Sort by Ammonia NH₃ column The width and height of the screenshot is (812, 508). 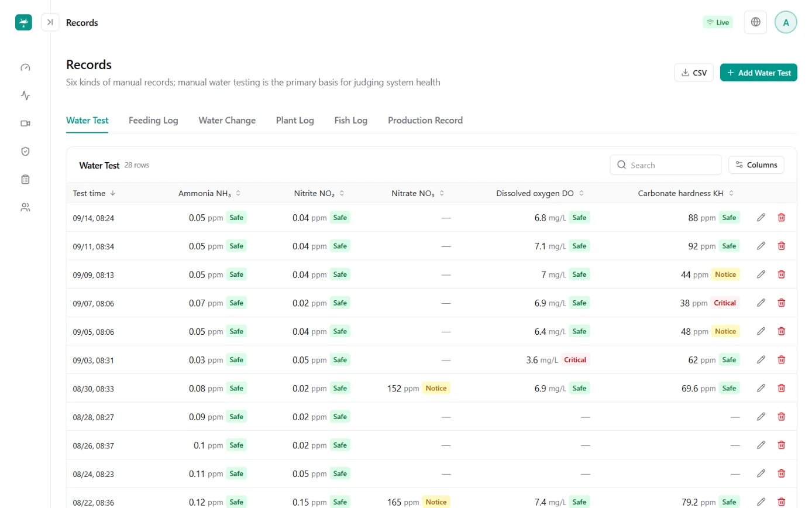click(x=209, y=193)
